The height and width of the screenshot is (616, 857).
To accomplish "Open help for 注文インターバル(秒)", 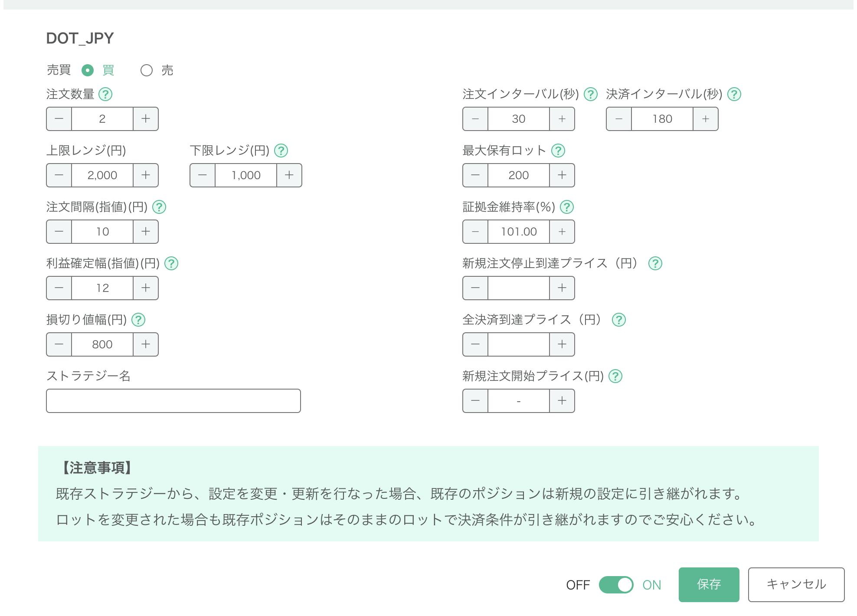I will point(590,95).
